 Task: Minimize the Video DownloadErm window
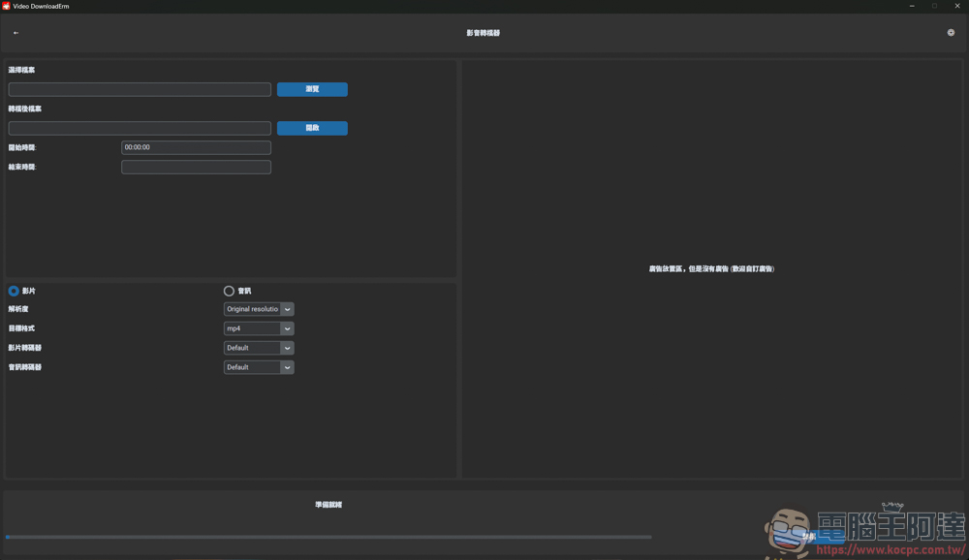tap(912, 6)
